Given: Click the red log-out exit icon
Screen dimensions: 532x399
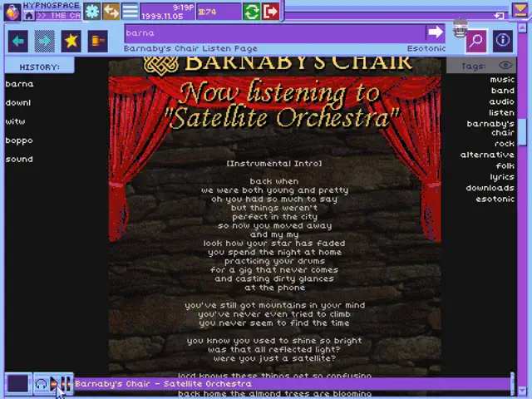Looking at the screenshot, I should click(x=270, y=12).
